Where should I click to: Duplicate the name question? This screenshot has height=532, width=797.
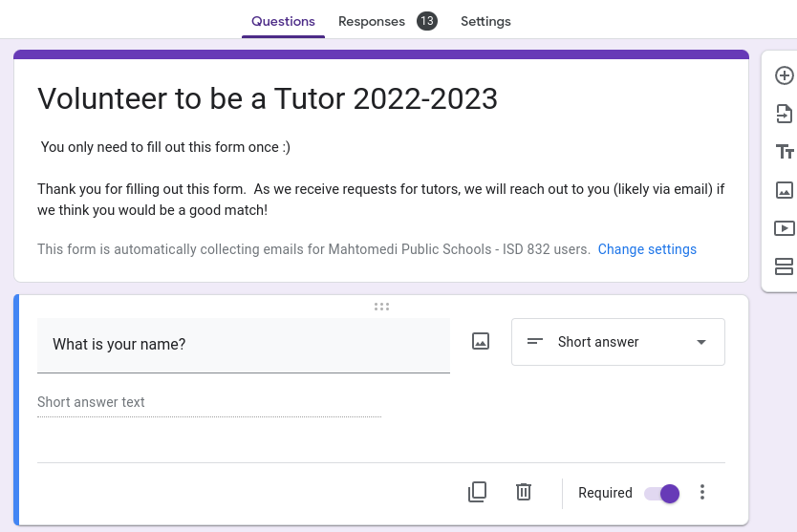pyautogui.click(x=478, y=492)
